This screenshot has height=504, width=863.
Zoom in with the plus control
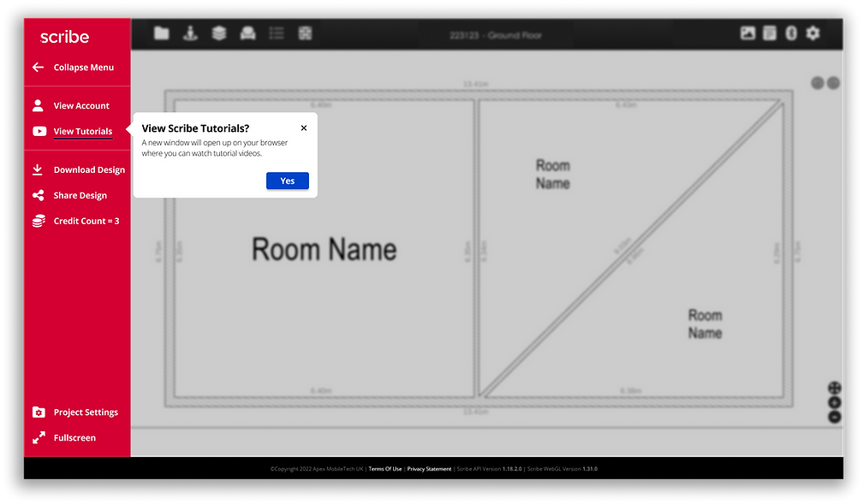834,401
